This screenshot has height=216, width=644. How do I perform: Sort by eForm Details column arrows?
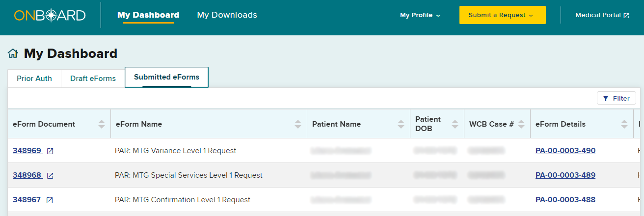click(x=624, y=124)
